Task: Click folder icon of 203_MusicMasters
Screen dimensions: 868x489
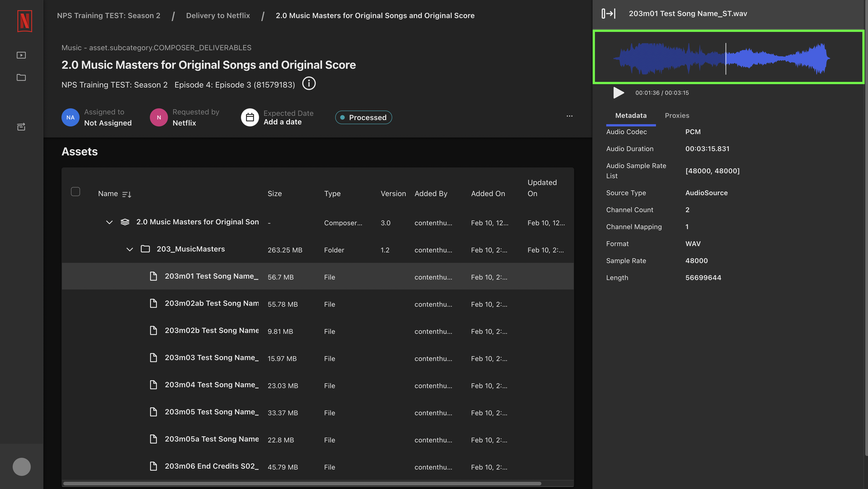Action: 145,249
